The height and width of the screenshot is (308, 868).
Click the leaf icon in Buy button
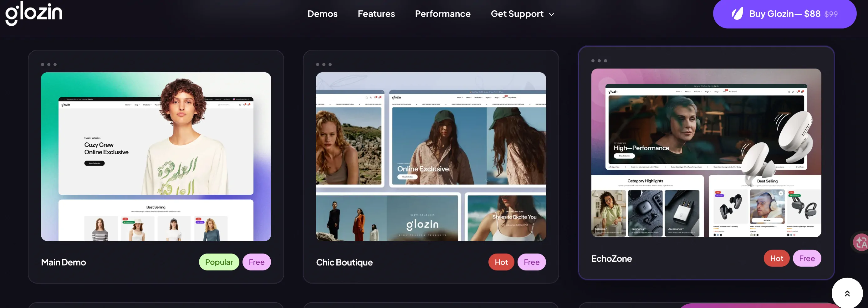[737, 14]
